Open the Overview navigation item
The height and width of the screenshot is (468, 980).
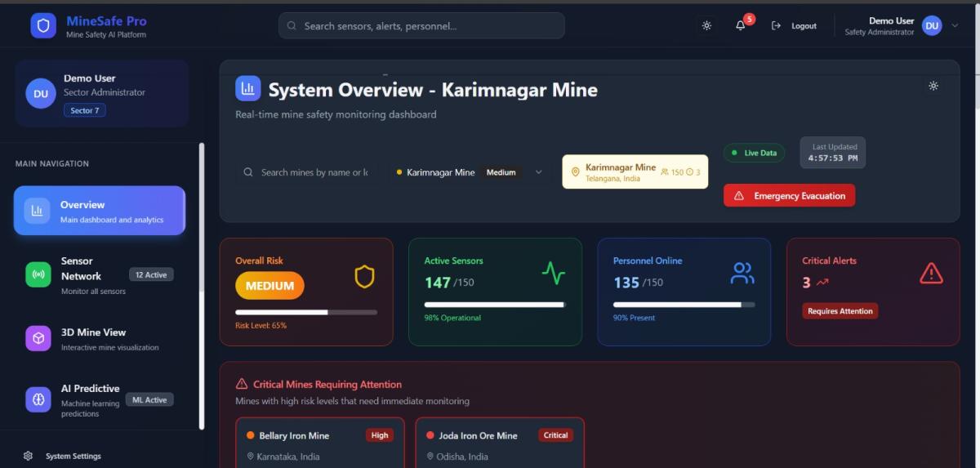pos(100,211)
